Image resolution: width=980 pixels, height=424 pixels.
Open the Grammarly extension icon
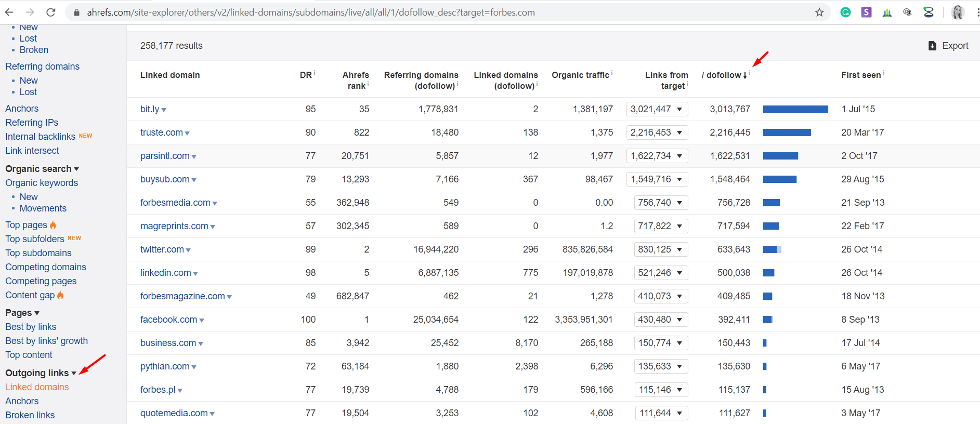846,12
